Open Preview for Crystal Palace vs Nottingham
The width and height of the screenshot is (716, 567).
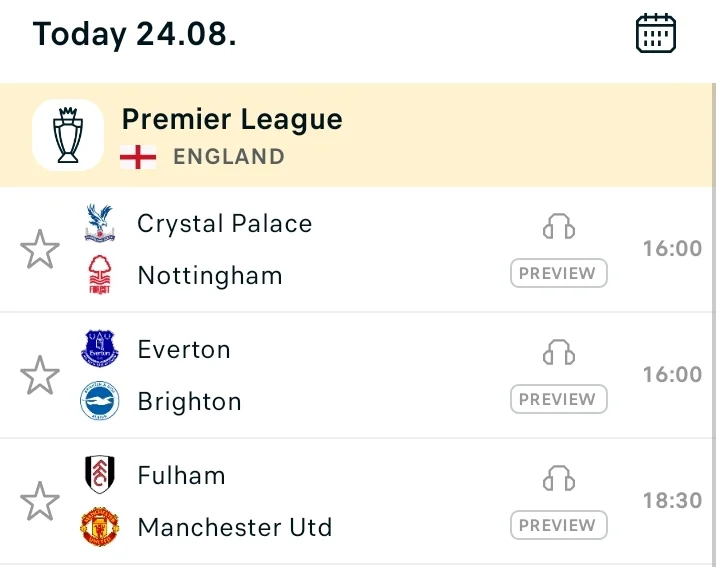(x=558, y=273)
